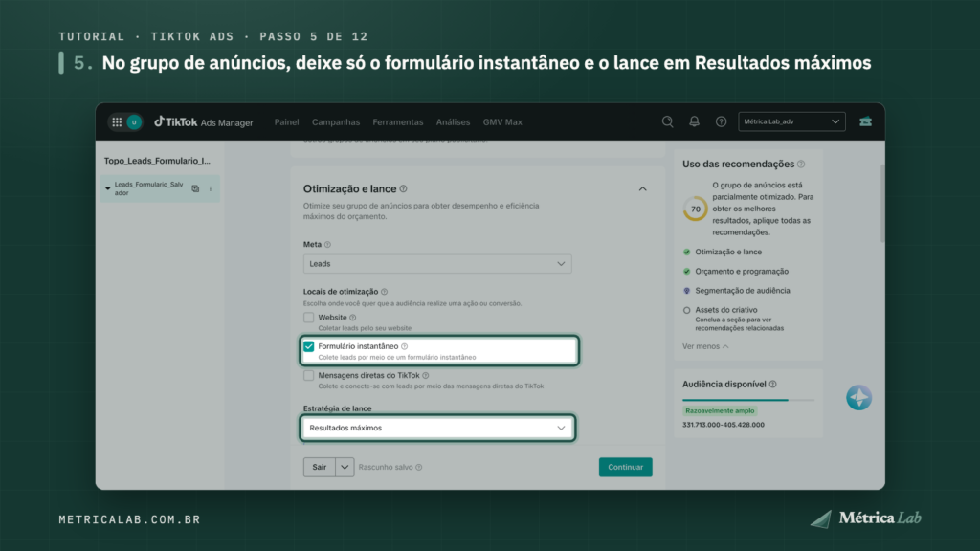This screenshot has width=980, height=551.
Task: Click the Rascunho salvo text
Action: [x=386, y=467]
